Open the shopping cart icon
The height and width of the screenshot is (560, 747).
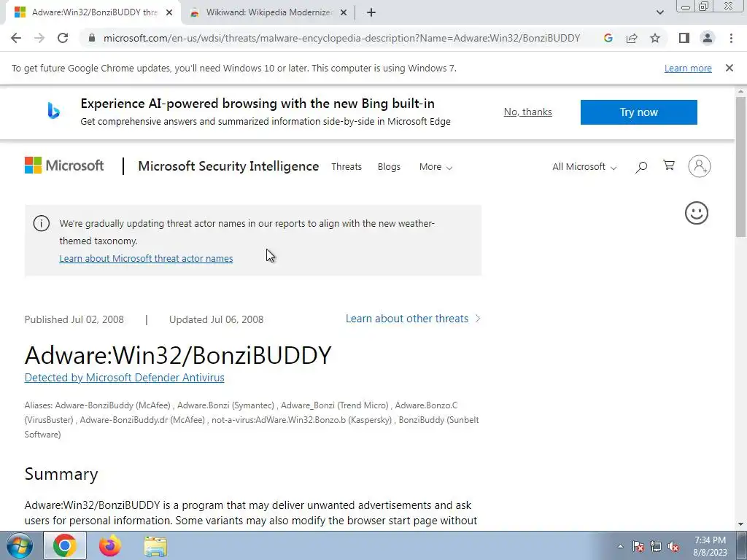(669, 166)
